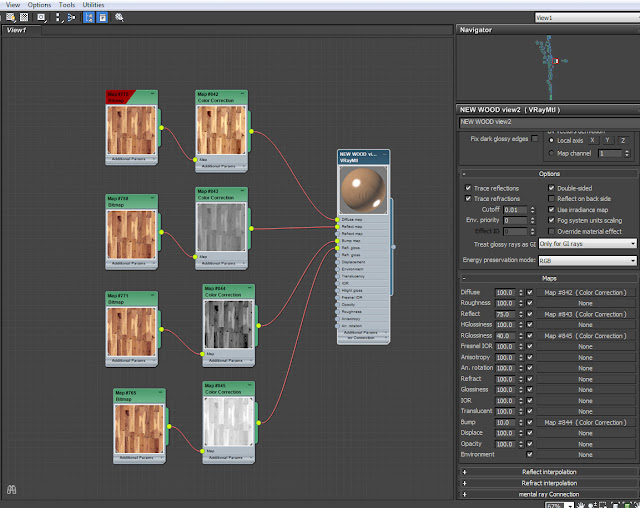Toggle the Material/Map Browser panel icon

point(89,18)
